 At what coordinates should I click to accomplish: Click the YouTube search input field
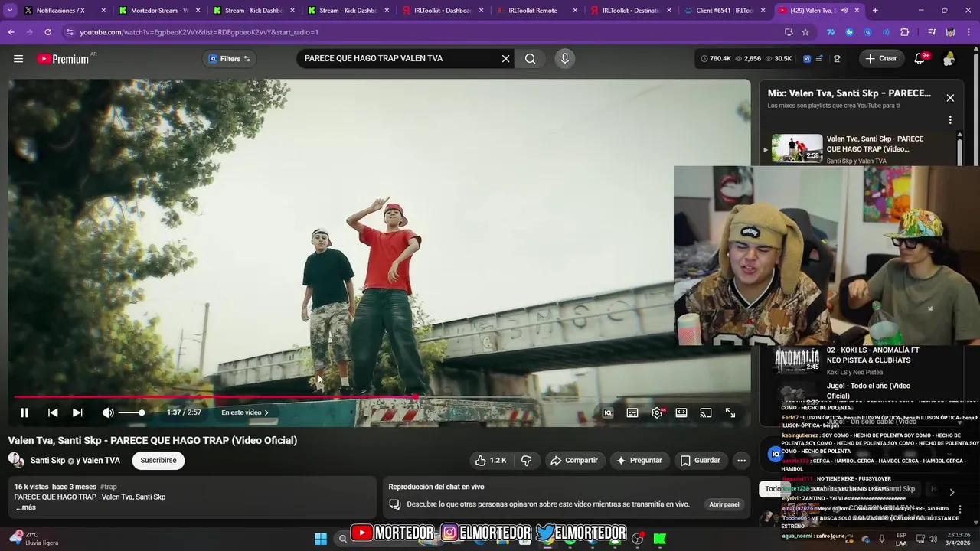click(x=398, y=58)
